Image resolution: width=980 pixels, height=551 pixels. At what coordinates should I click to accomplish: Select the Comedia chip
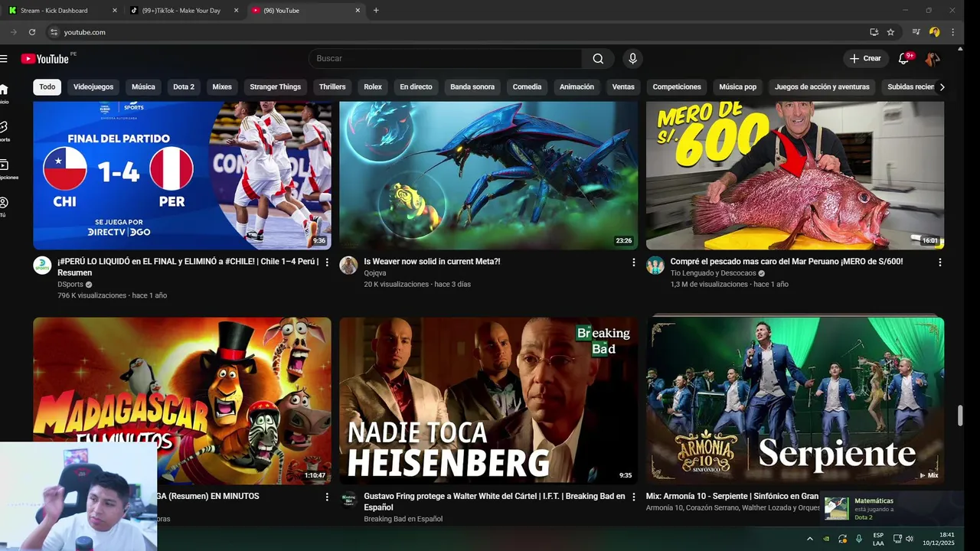[527, 87]
